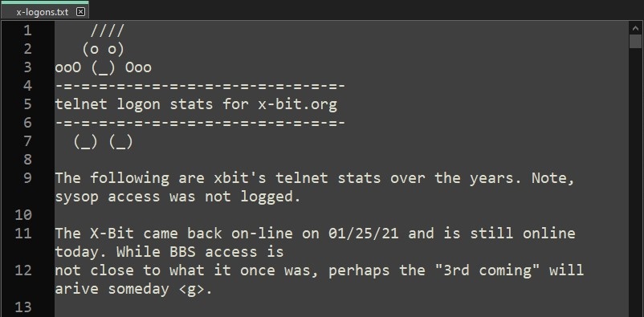Place cursor on the "<g>" tag text

tap(191, 289)
